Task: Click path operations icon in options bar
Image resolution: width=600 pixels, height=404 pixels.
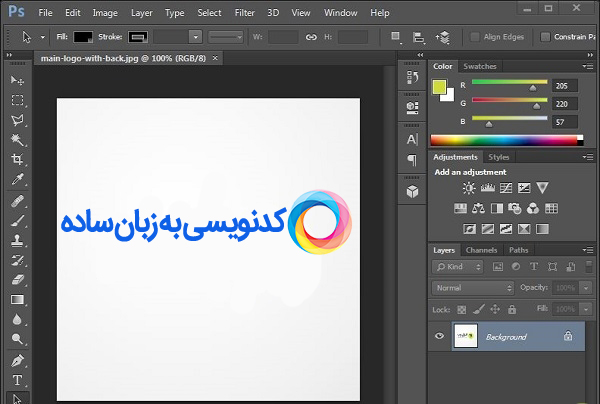Action: pyautogui.click(x=396, y=37)
